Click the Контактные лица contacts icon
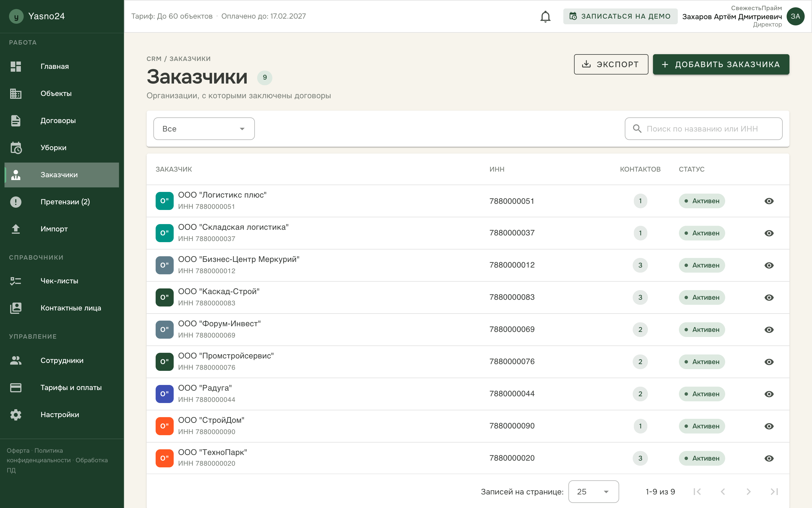812x508 pixels. (16, 308)
